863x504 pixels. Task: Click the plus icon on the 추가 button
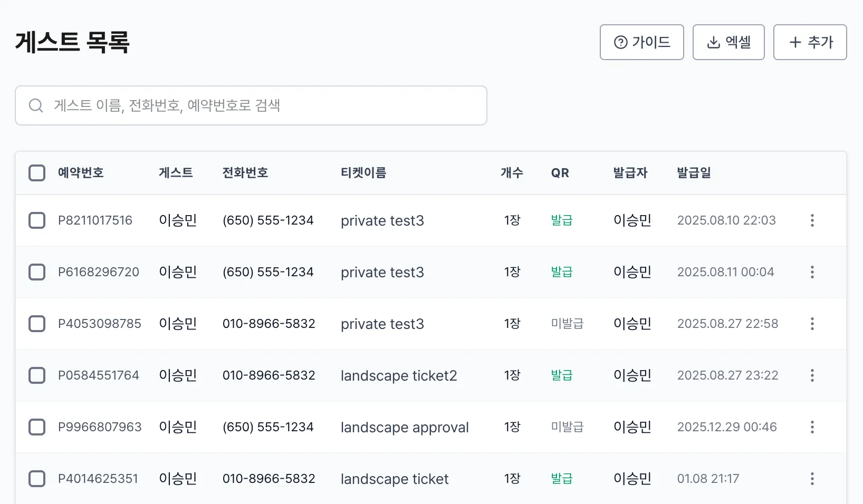[x=794, y=42]
